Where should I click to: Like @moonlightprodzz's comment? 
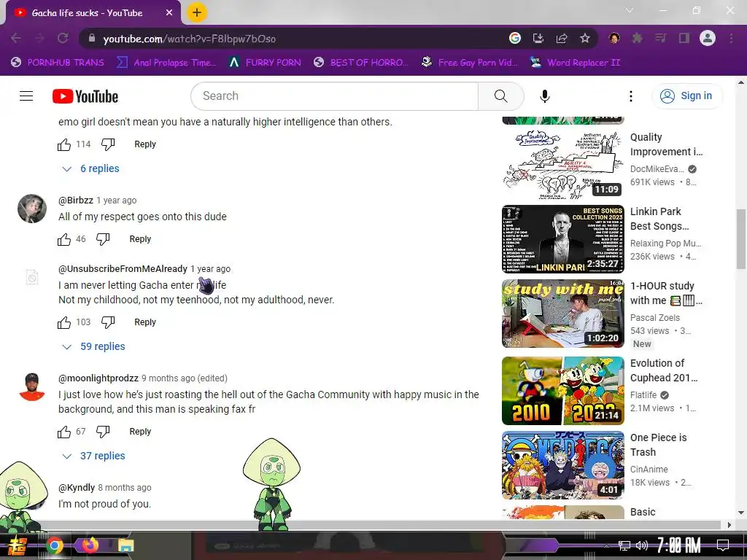pos(64,432)
